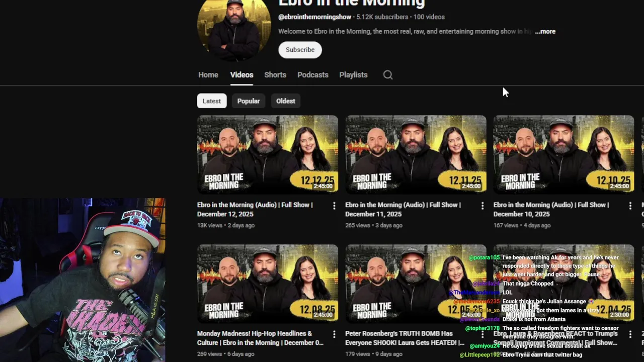
Task: Open the channel search magnifier icon
Action: [x=387, y=75]
